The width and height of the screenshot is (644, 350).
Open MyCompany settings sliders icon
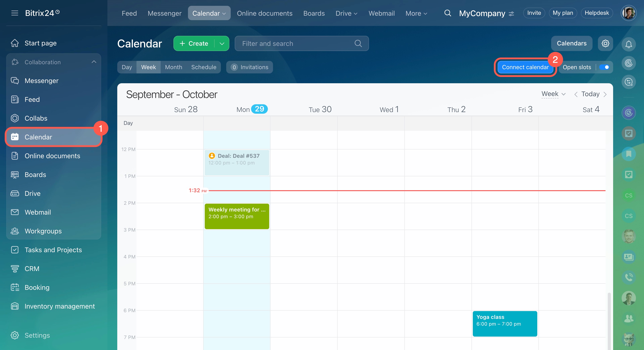pos(512,14)
